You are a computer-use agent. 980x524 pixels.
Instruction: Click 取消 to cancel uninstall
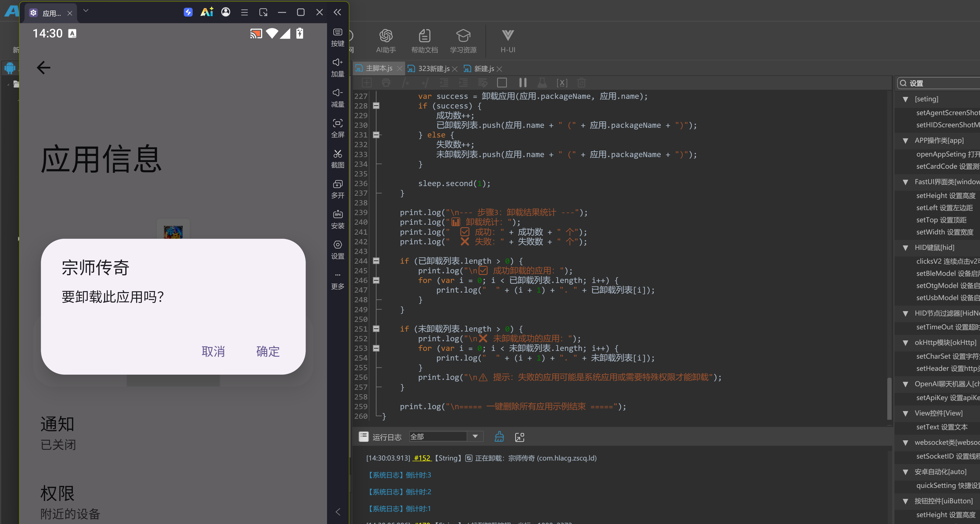213,351
